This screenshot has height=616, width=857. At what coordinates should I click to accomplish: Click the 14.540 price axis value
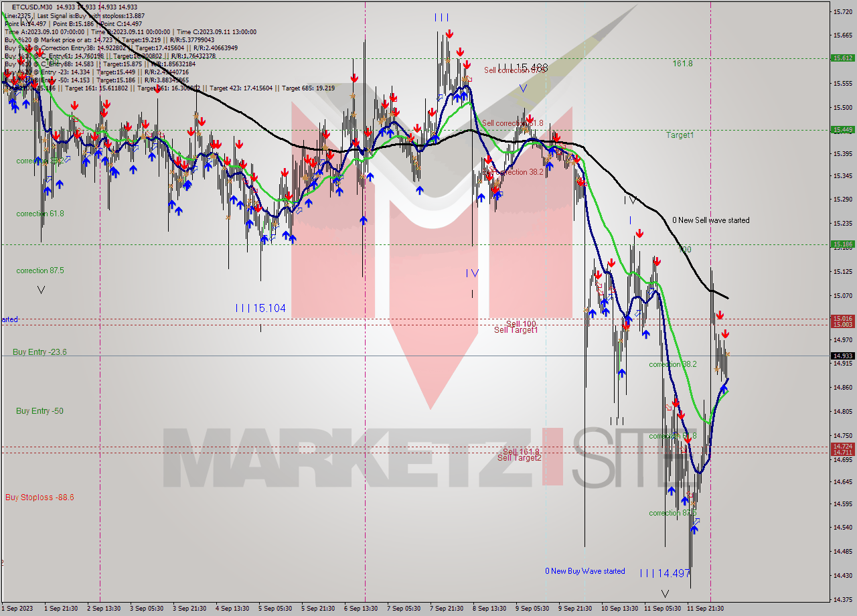[842, 528]
